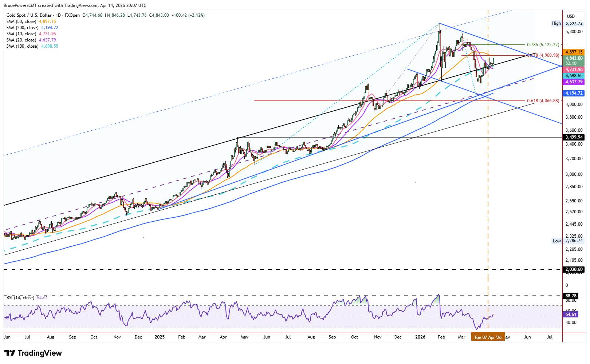Click the 2025 label on time axis
This screenshot has width=590, height=364.
(160, 337)
